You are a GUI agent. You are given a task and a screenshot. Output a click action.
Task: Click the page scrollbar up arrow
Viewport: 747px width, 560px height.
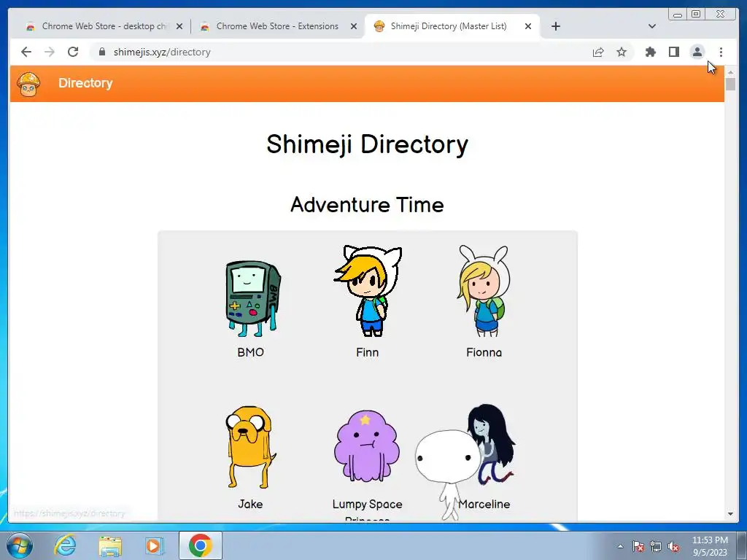click(730, 72)
